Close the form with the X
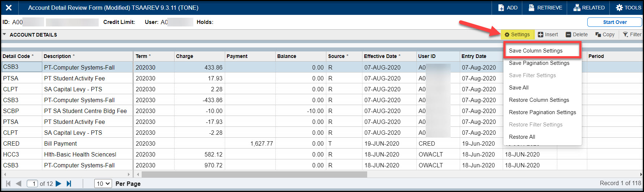The width and height of the screenshot is (644, 192). pos(9,8)
